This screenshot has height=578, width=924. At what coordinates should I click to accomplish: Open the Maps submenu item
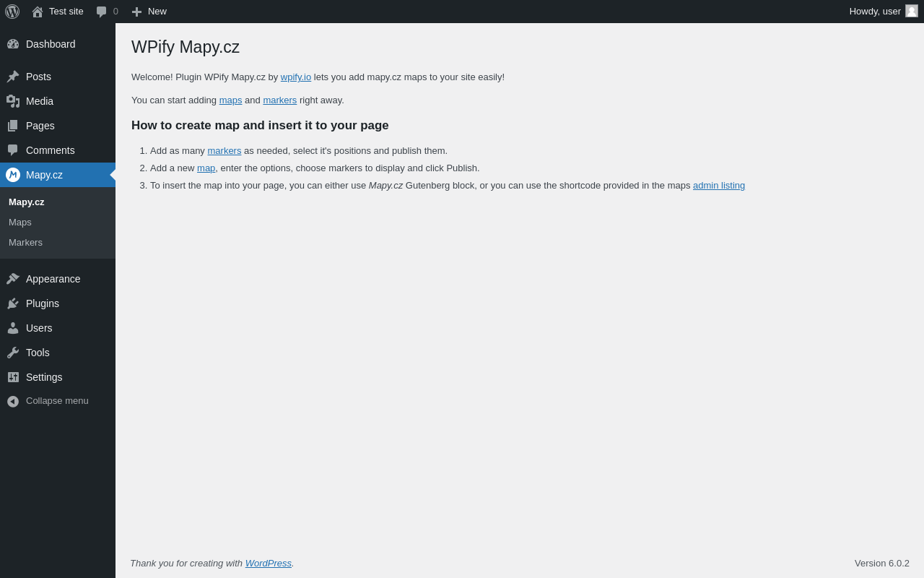pyautogui.click(x=20, y=223)
